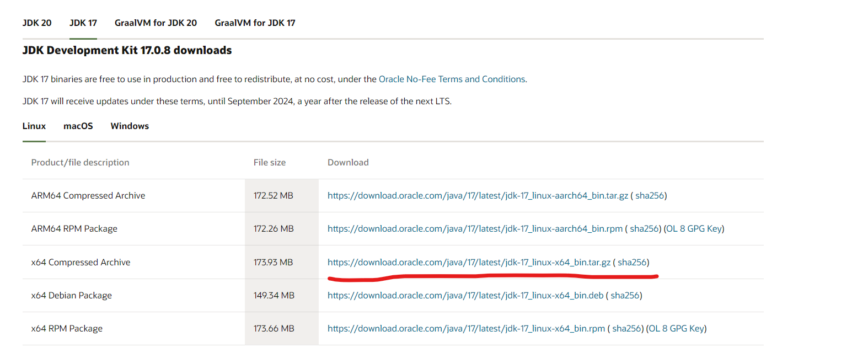Select the ARM64 Compressed Archive row label

pyautogui.click(x=88, y=195)
